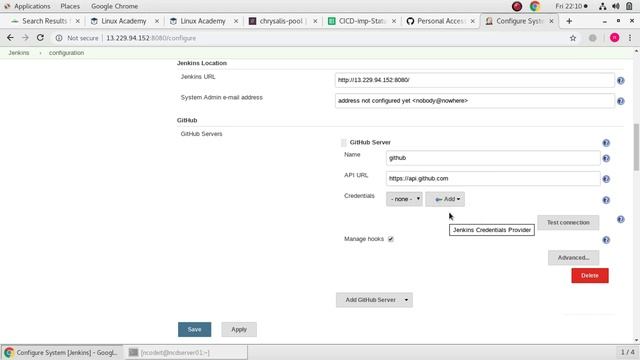The width and height of the screenshot is (640, 360).
Task: Open help for Jenkins URL field
Action: pyautogui.click(x=620, y=80)
